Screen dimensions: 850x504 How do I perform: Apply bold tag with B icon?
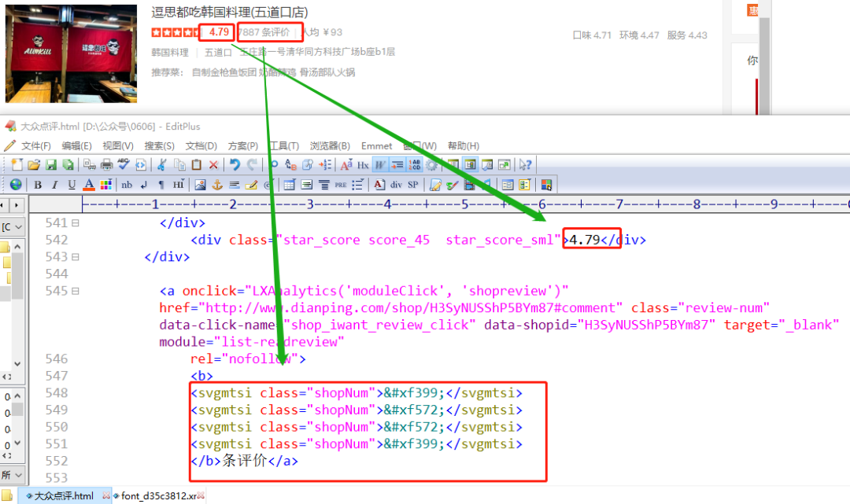click(38, 185)
